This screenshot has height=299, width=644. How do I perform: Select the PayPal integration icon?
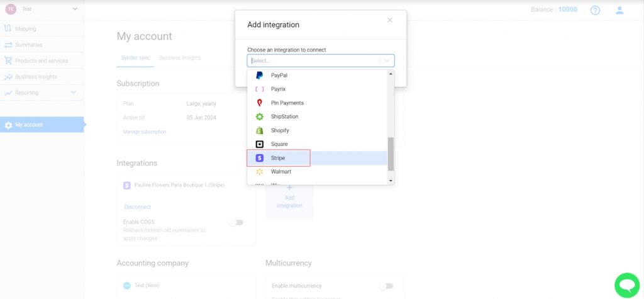pyautogui.click(x=259, y=76)
